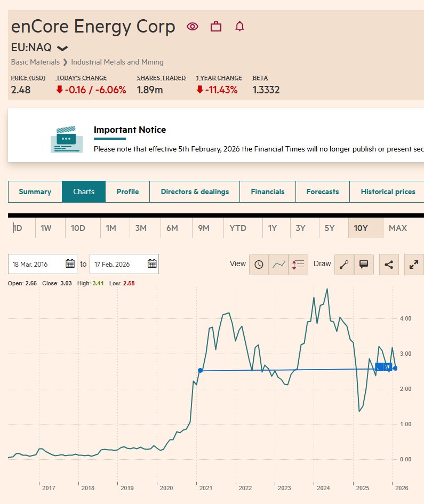Change chart line style view icon
424x504 pixels.
click(279, 265)
